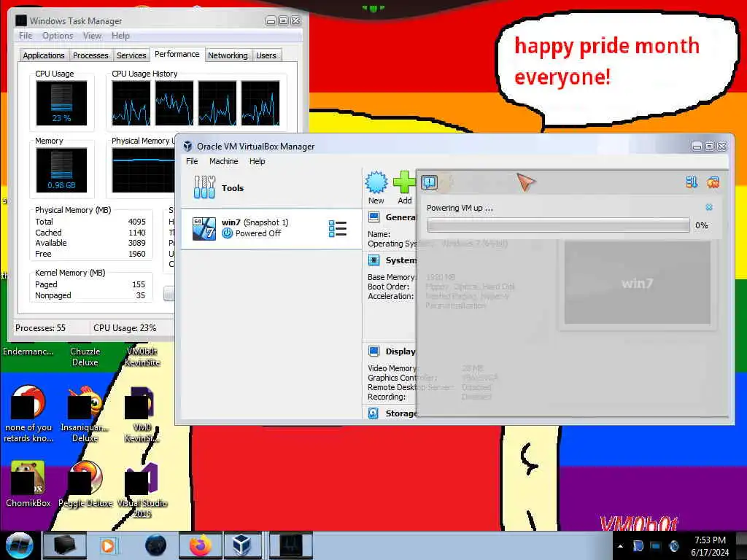Switch to the Processes tab
The height and width of the screenshot is (560, 747).
(90, 55)
